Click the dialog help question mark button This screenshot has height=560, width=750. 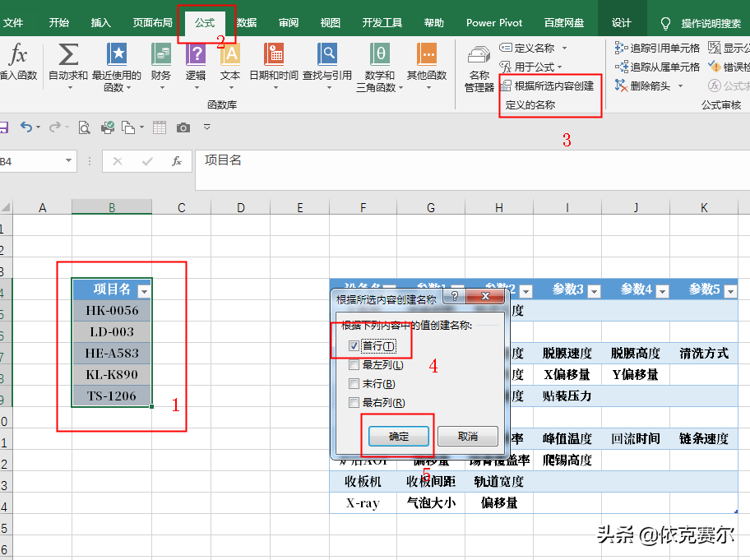click(455, 296)
